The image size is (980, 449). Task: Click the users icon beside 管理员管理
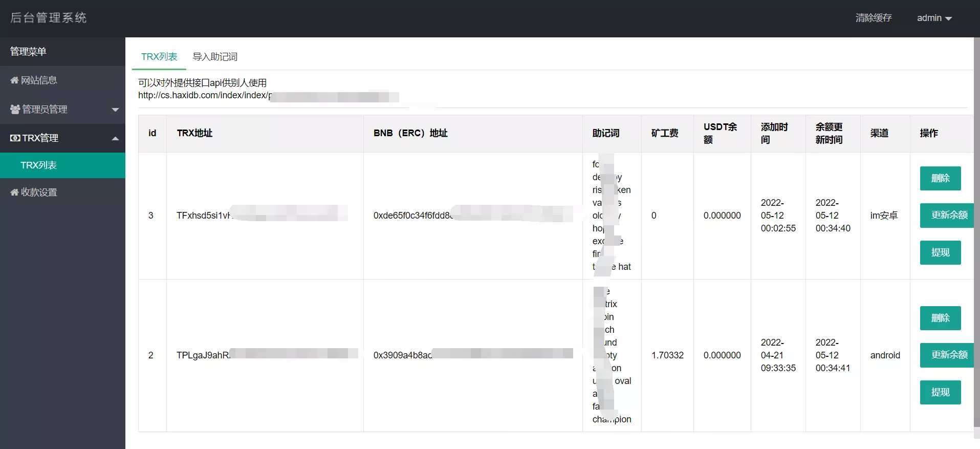15,110
